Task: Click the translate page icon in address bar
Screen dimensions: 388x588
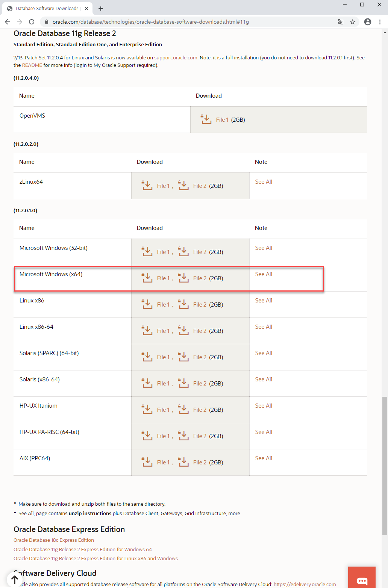Action: point(341,22)
